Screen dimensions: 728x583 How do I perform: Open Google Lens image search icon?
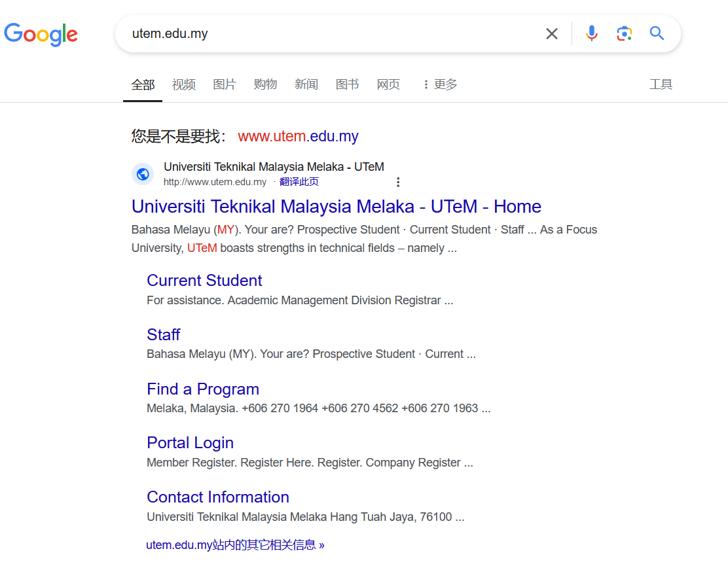(624, 33)
